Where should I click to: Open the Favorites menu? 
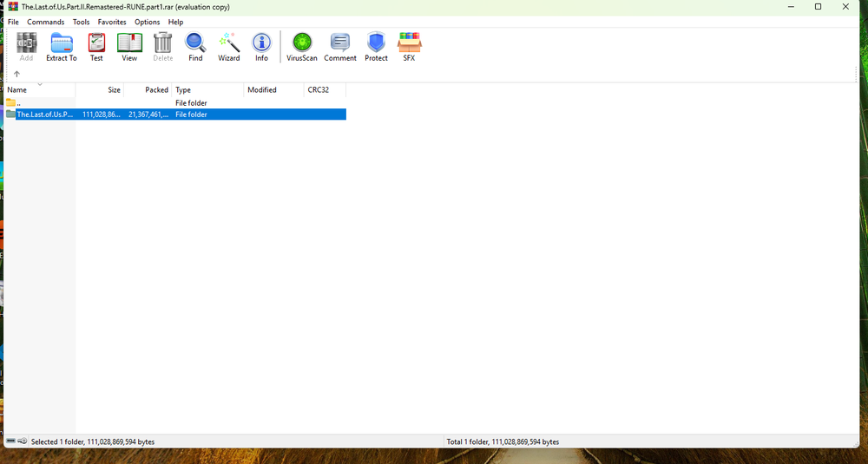[112, 23]
